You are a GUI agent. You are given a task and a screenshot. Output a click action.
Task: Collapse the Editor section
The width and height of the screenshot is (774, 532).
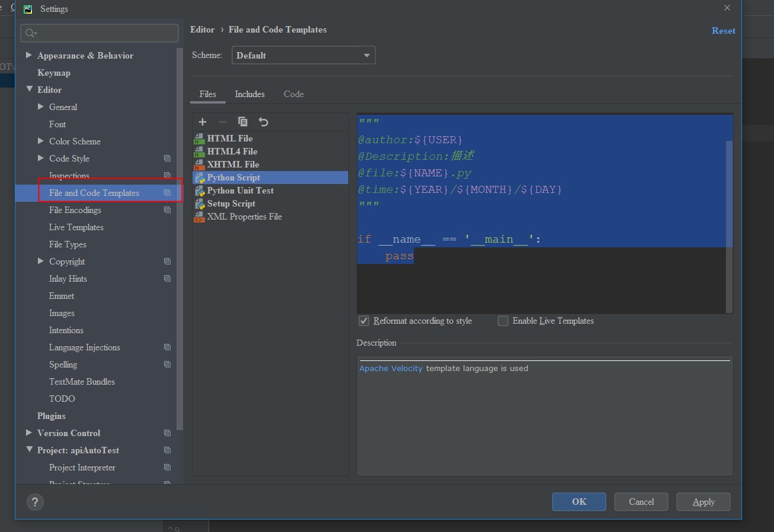pos(29,89)
